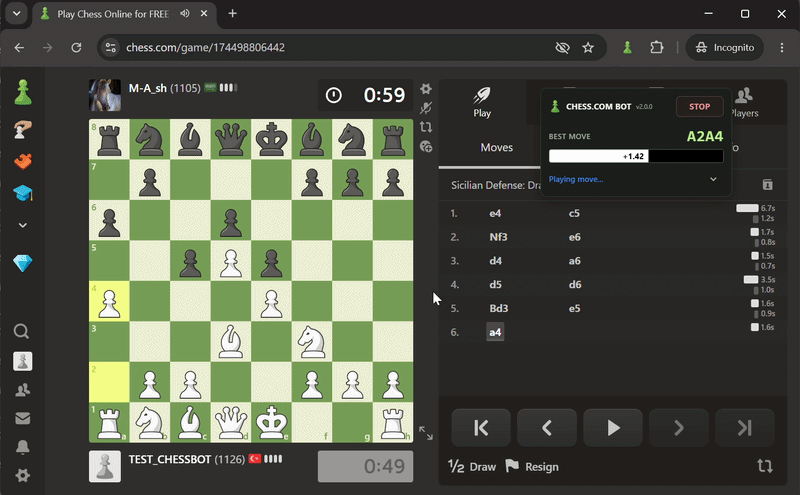This screenshot has width=800, height=495.
Task: Expand more sidebar options chevron
Action: pos(22,225)
